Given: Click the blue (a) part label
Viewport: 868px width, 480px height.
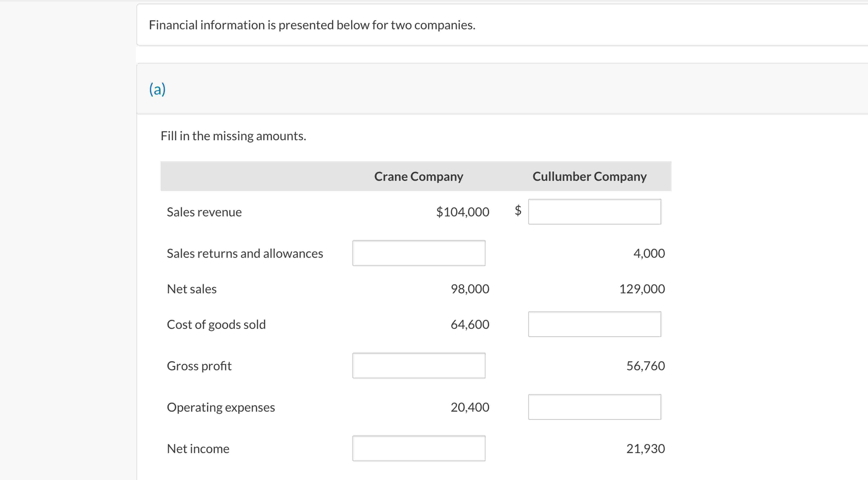Looking at the screenshot, I should (x=157, y=89).
